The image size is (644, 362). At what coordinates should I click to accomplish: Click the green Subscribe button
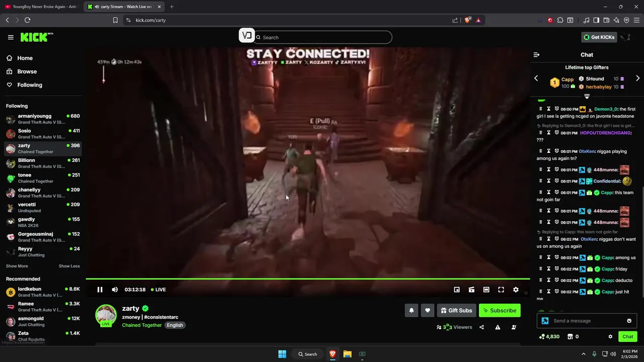click(x=500, y=311)
